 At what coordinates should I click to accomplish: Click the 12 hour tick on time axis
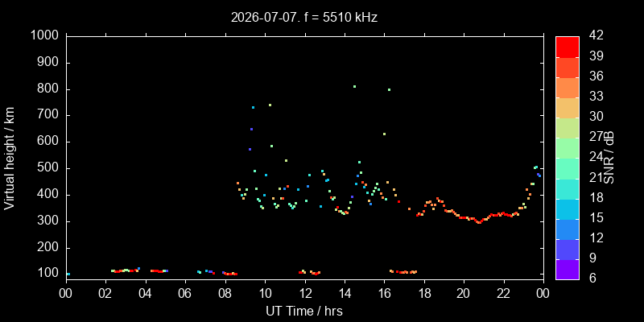coord(304,293)
